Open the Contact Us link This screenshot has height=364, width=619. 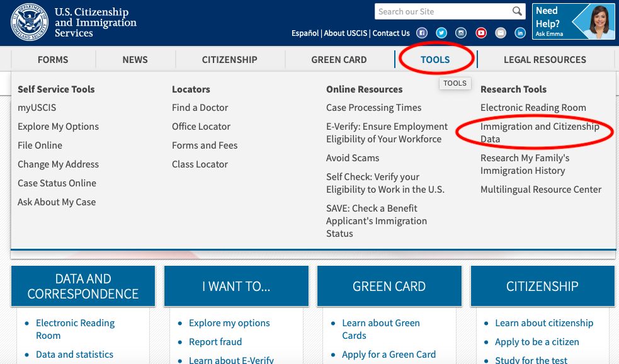tap(391, 33)
